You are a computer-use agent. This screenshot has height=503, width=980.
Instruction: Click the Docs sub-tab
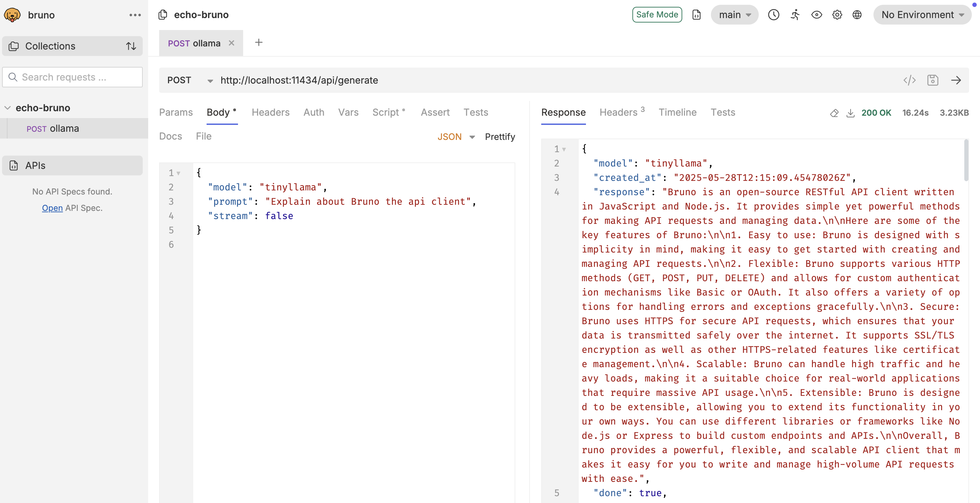click(x=170, y=136)
